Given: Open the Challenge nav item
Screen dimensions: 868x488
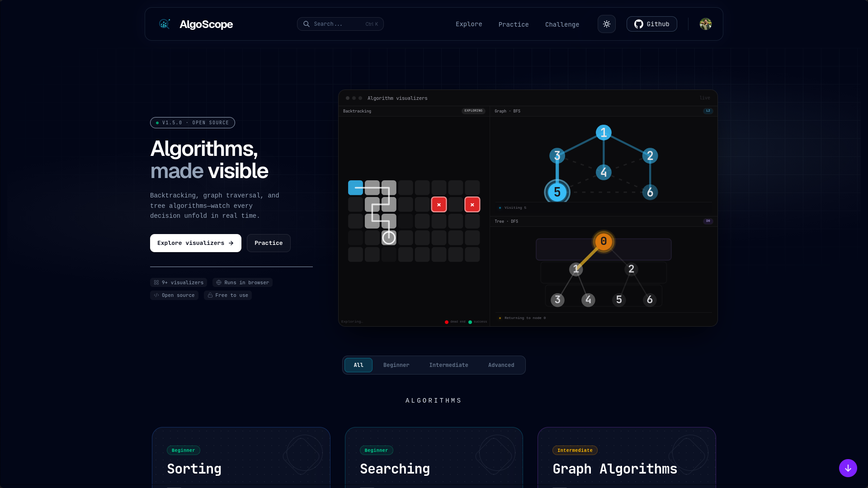Looking at the screenshot, I should pyautogui.click(x=562, y=24).
